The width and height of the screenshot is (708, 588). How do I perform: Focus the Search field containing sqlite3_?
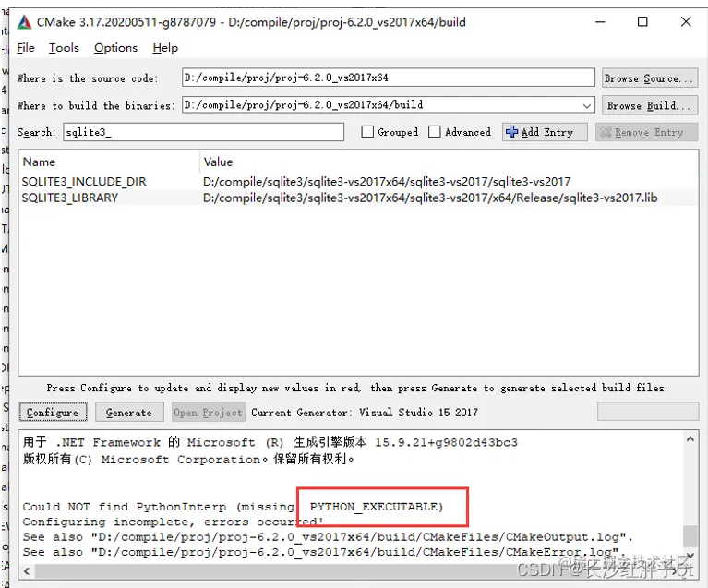[x=203, y=132]
